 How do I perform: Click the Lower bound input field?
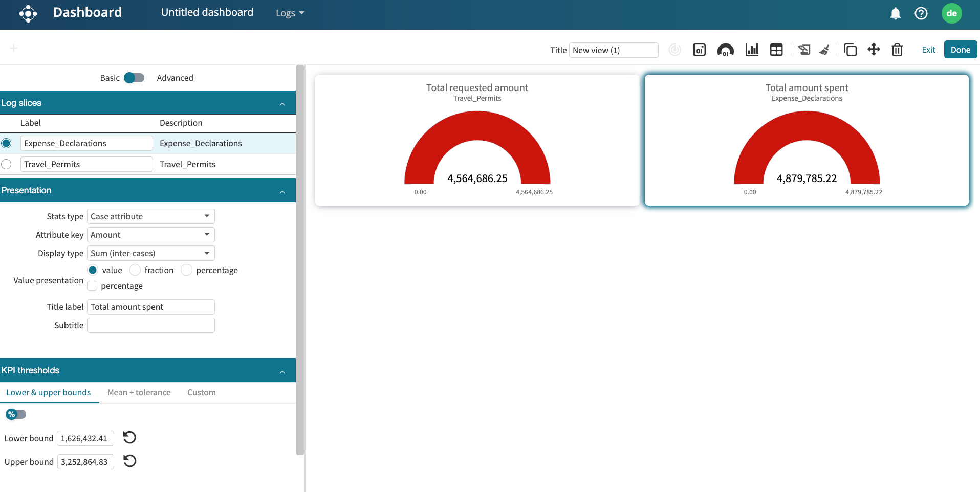tap(85, 438)
